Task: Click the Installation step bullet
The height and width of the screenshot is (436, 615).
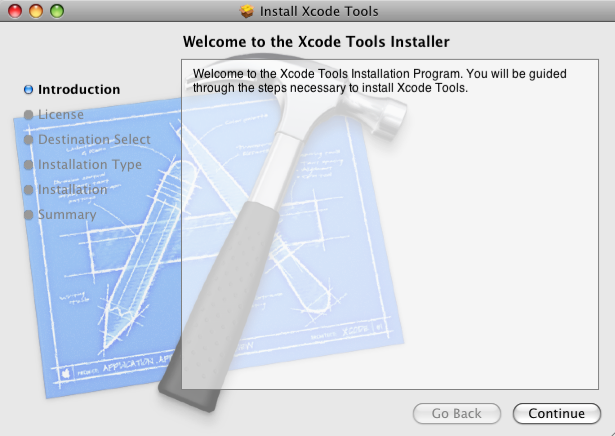Action: (28, 190)
